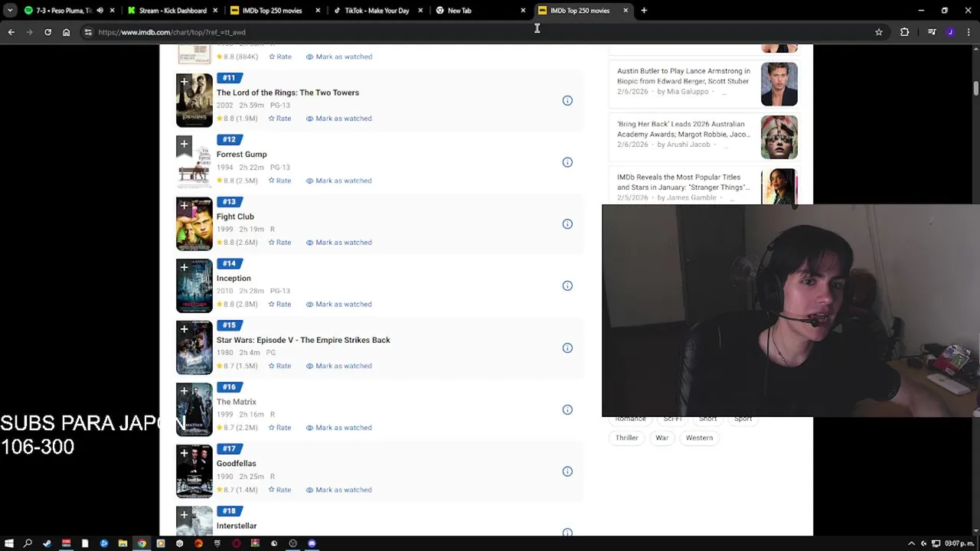Close the New Tab tab
This screenshot has width=980, height=551.
(523, 11)
